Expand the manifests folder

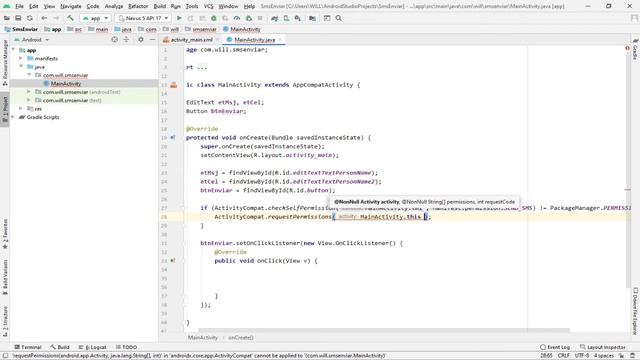[21, 58]
